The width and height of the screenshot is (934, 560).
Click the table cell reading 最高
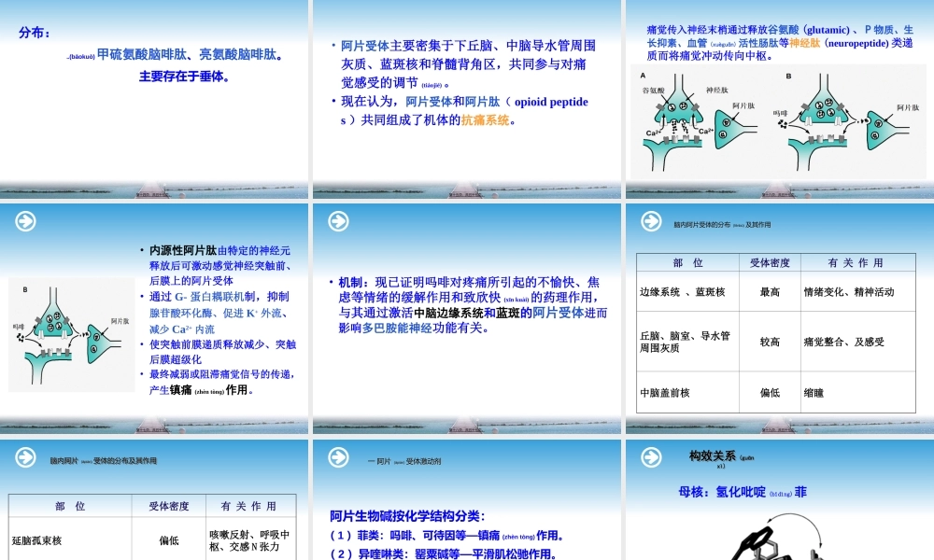(x=769, y=291)
